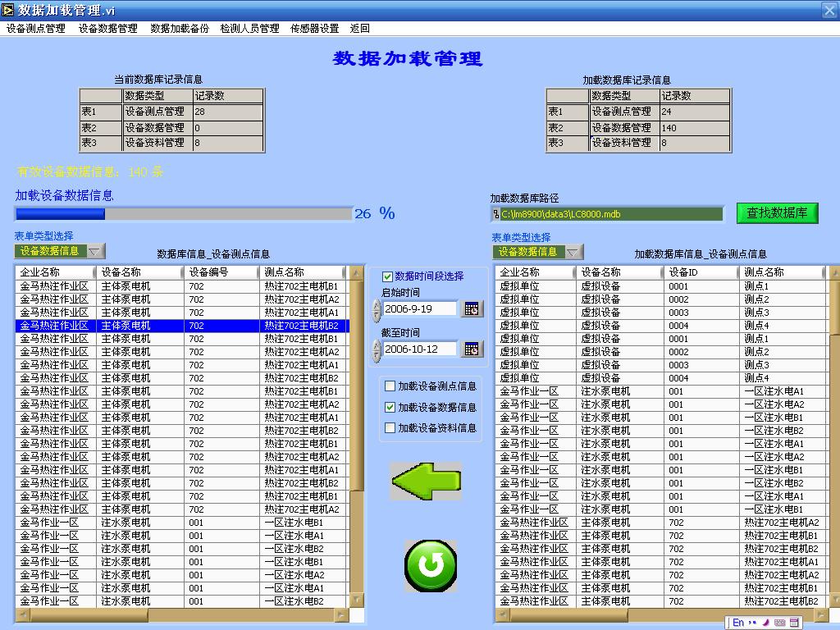Open the 传感器设置 menu

pyautogui.click(x=313, y=27)
